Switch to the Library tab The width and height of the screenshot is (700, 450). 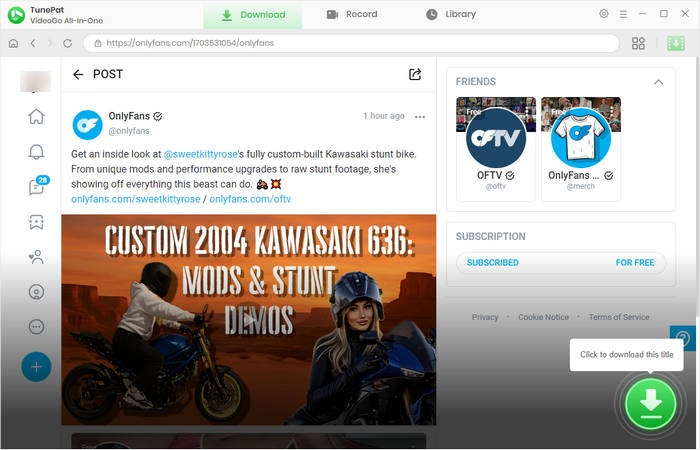[451, 14]
